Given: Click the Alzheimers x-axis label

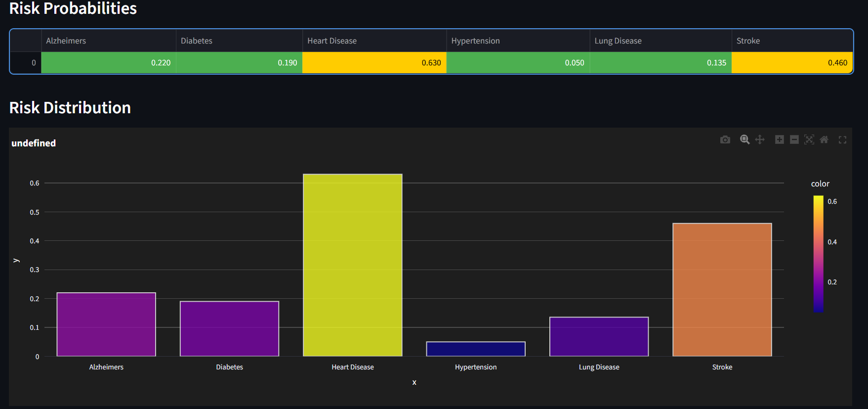Looking at the screenshot, I should tap(106, 367).
